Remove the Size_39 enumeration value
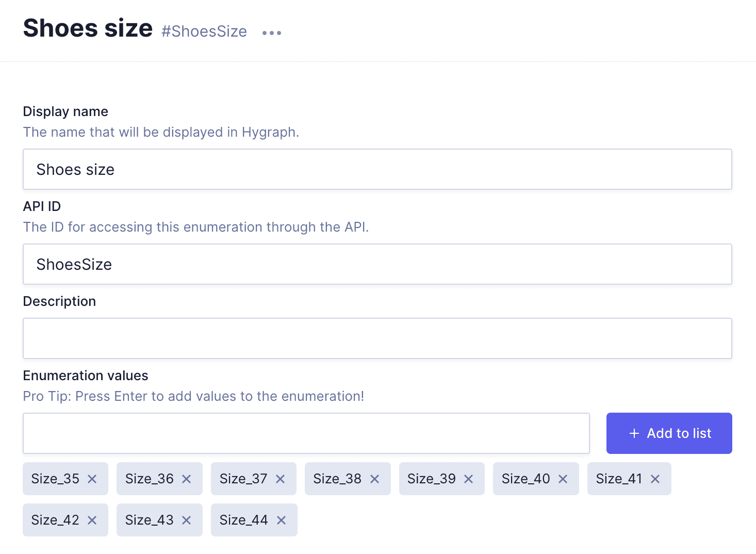The width and height of the screenshot is (756, 554). click(x=469, y=479)
